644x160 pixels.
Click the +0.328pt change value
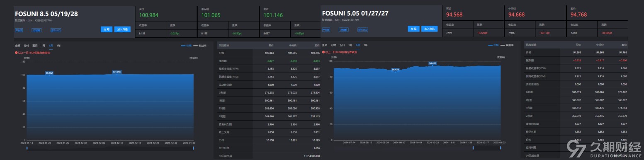click(482, 33)
